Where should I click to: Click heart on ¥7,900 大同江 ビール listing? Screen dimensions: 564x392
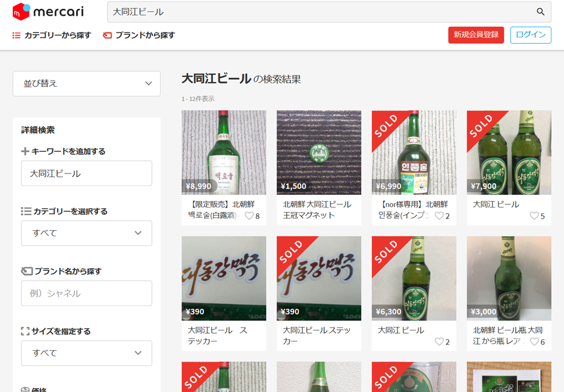[534, 216]
